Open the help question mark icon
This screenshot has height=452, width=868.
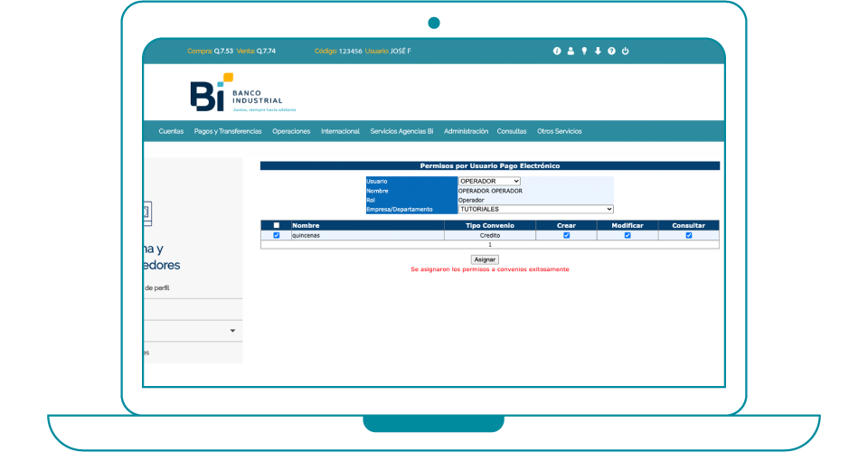point(611,51)
